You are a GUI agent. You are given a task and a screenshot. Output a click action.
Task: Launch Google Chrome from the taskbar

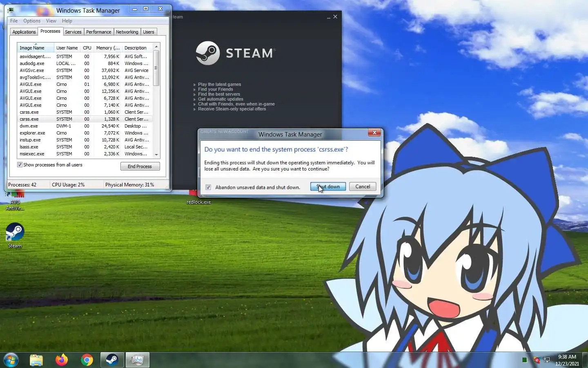[87, 360]
